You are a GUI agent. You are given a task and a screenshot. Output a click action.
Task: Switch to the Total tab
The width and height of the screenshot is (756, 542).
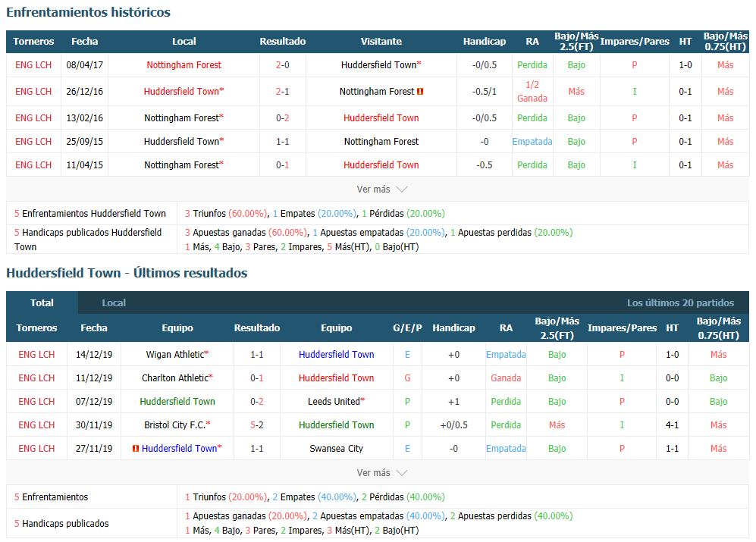(x=42, y=302)
